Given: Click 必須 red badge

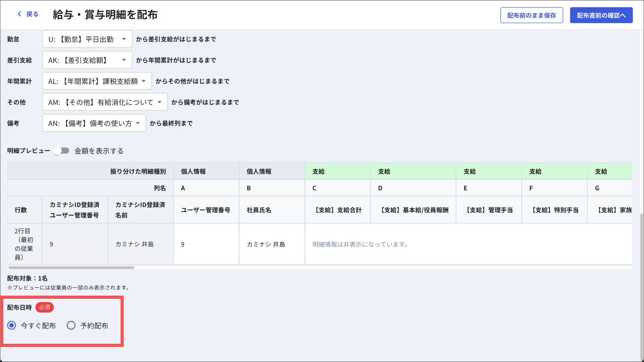Looking at the screenshot, I should [44, 307].
